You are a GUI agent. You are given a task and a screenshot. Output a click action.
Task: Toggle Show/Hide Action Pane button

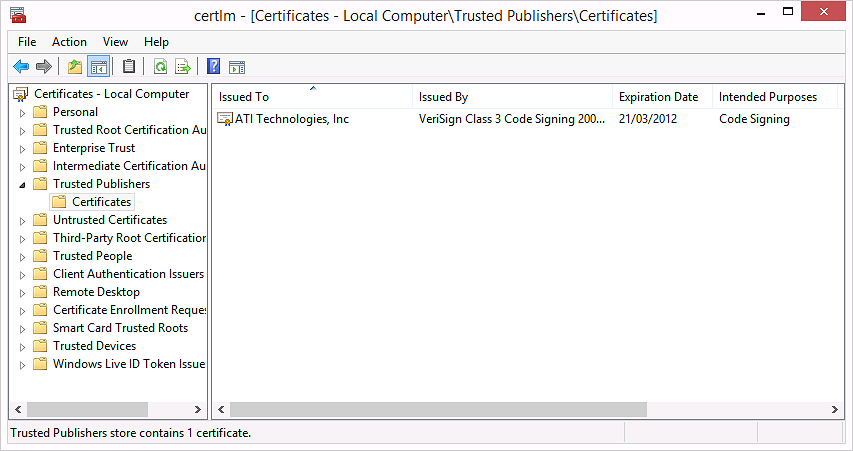(x=237, y=67)
